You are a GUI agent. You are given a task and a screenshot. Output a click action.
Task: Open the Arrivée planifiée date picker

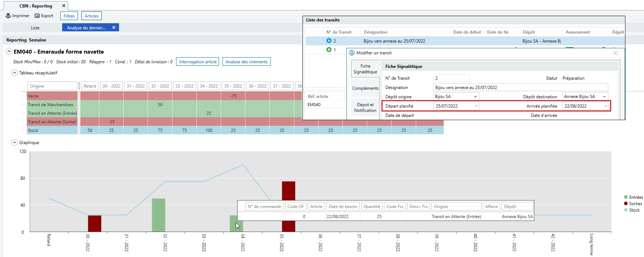(x=605, y=106)
